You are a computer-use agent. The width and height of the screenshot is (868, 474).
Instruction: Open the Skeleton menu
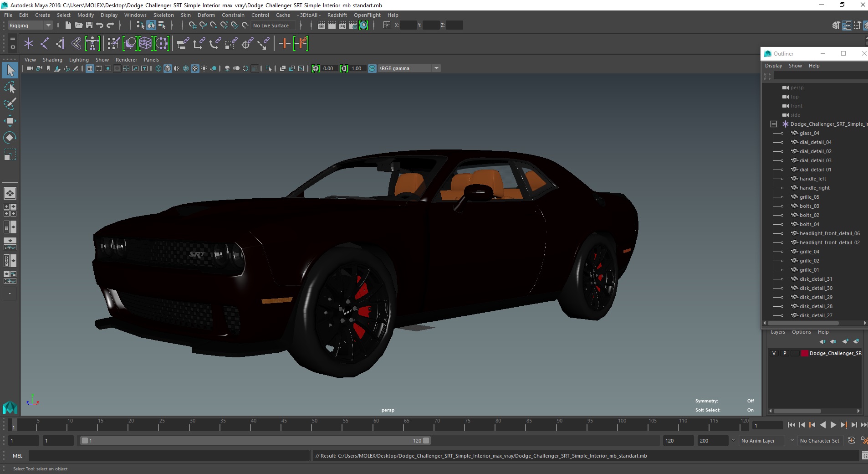point(163,15)
